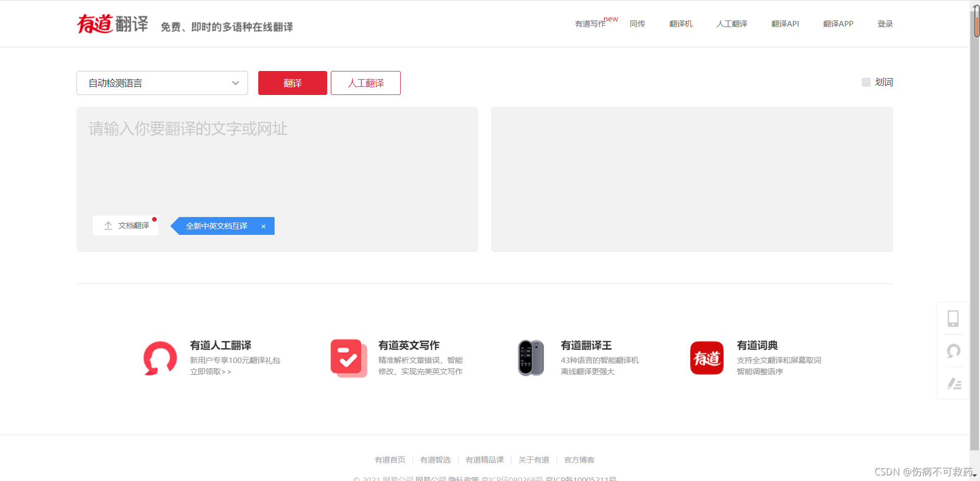
Task: Open the 有道翻译王 title link
Action: [586, 346]
